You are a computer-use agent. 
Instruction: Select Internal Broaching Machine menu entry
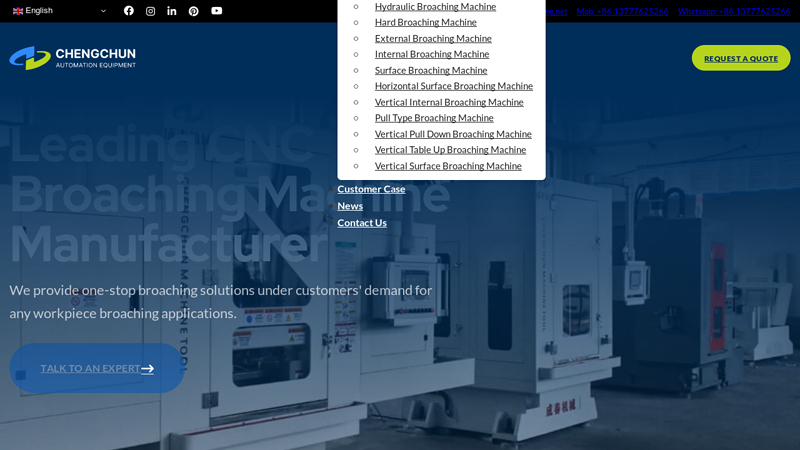[432, 54]
